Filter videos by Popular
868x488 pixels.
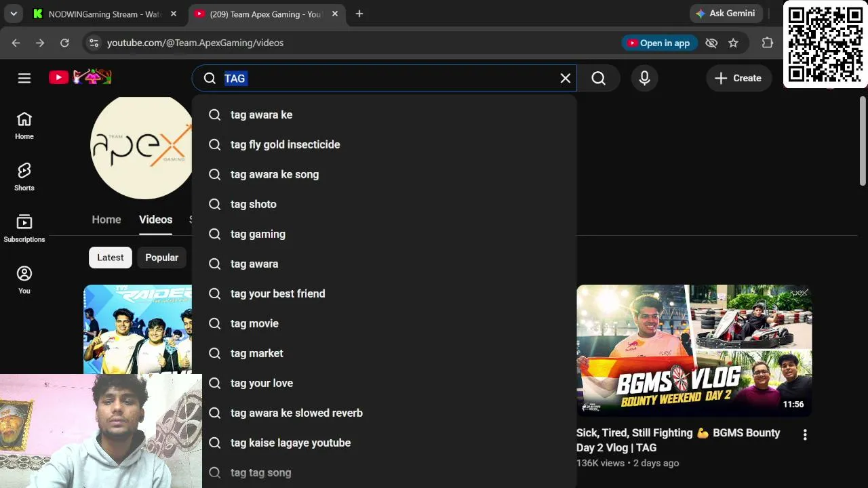(161, 258)
